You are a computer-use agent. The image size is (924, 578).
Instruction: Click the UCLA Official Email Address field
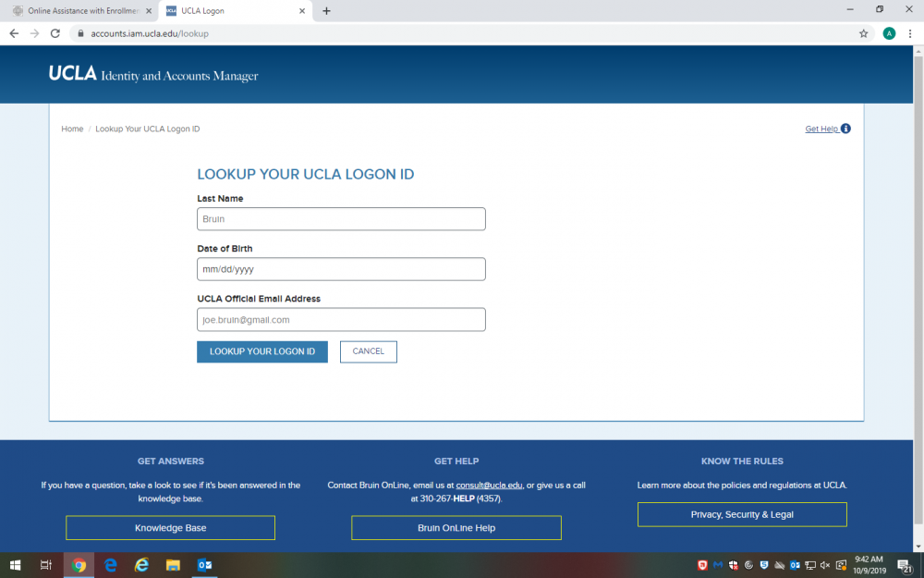pos(341,320)
